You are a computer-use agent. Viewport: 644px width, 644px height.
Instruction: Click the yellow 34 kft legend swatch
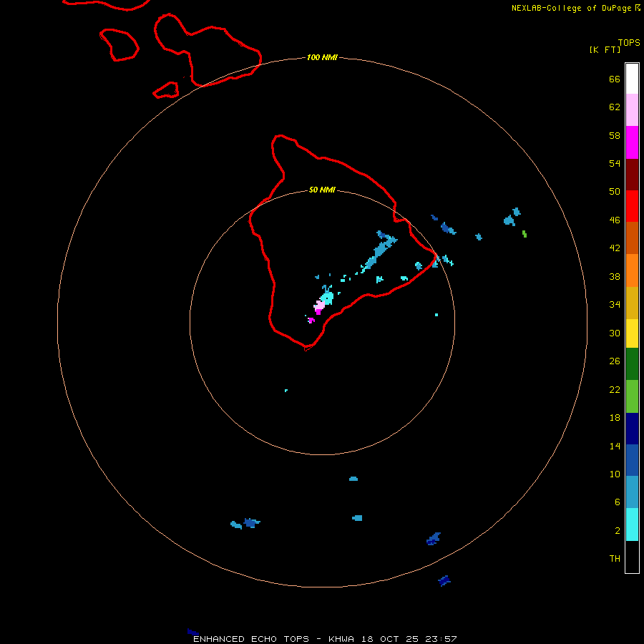pyautogui.click(x=632, y=333)
